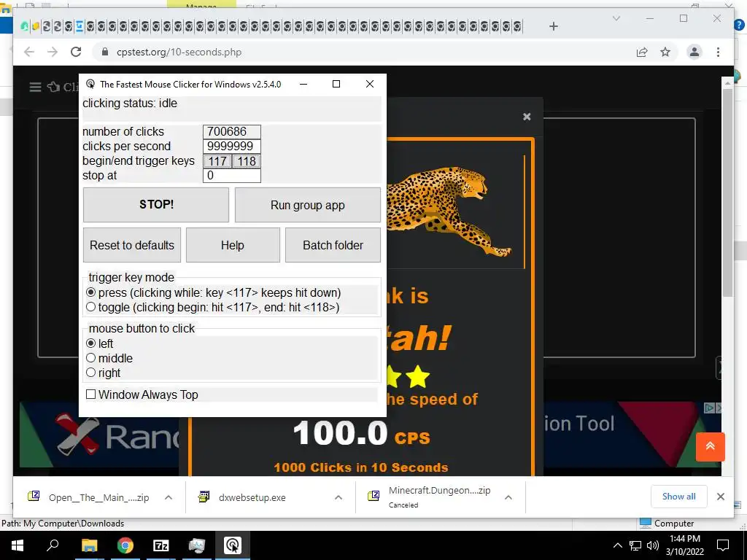747x560 pixels.
Task: Open the tab search chevron
Action: (x=616, y=18)
